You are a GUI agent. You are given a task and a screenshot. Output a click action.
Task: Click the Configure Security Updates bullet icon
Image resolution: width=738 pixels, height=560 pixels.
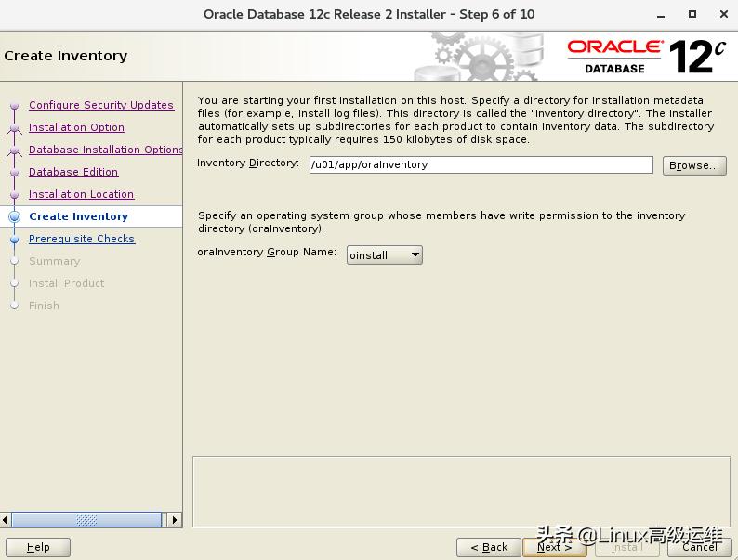tap(15, 105)
